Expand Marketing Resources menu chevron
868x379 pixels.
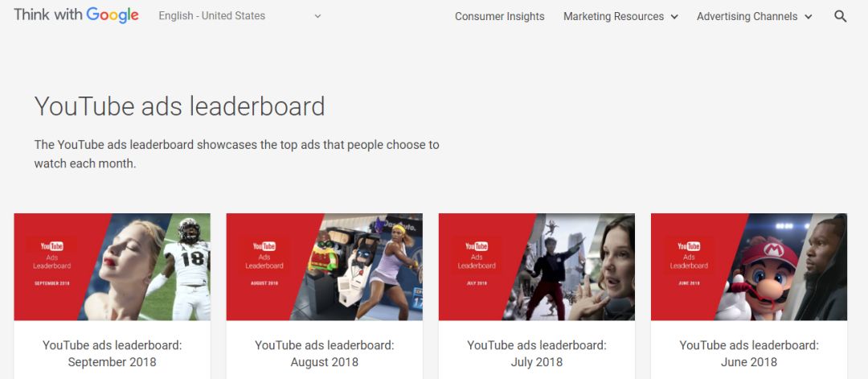[674, 17]
